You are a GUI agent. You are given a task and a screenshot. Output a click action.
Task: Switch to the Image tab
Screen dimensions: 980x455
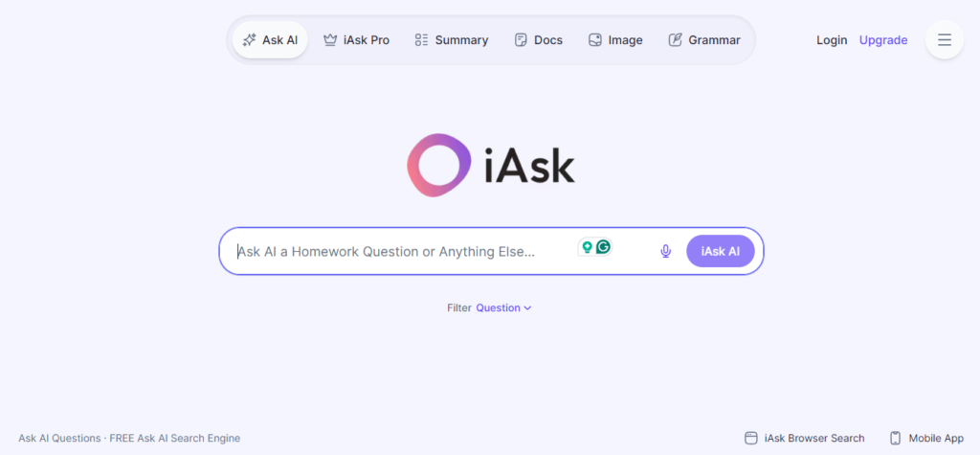click(x=615, y=40)
